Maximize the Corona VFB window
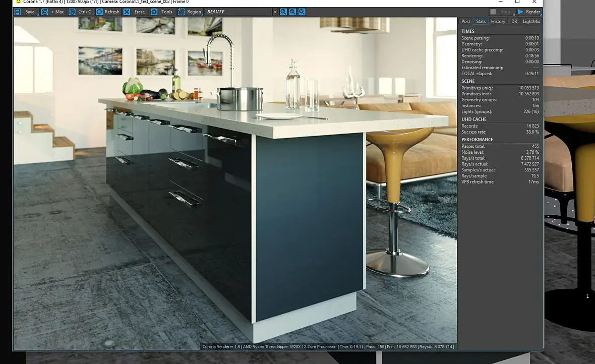This screenshot has width=595, height=364. pyautogui.click(x=517, y=2)
